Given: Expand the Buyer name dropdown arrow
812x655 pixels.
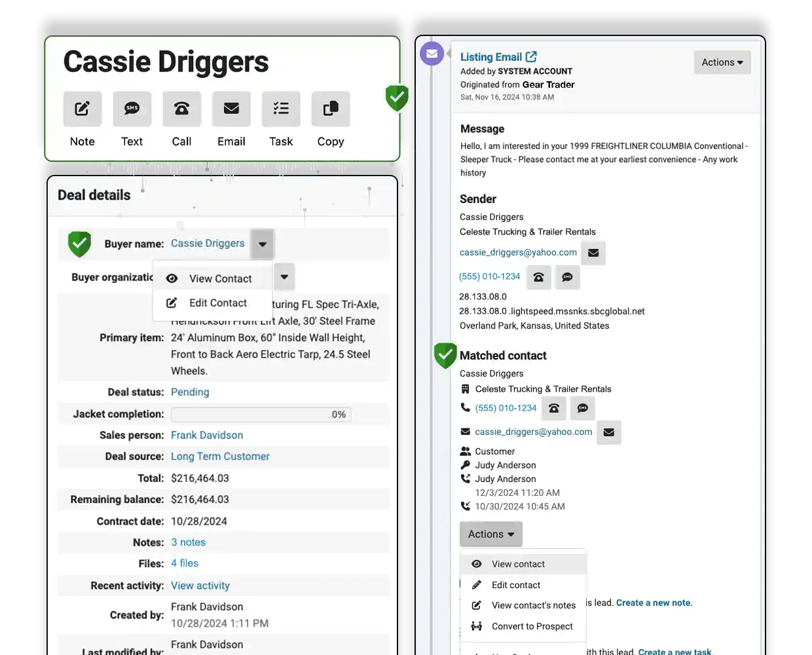Looking at the screenshot, I should pos(263,244).
